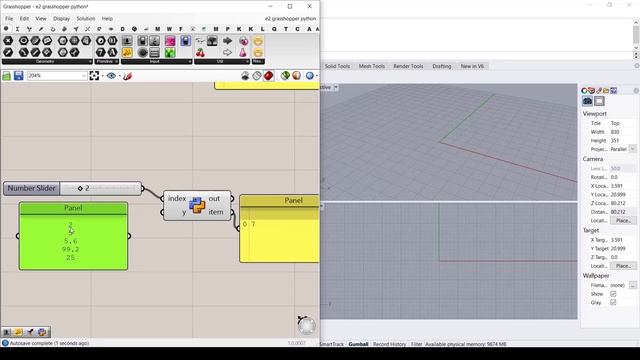Click the index input on Python component
This screenshot has width=640, height=360.
[176, 198]
